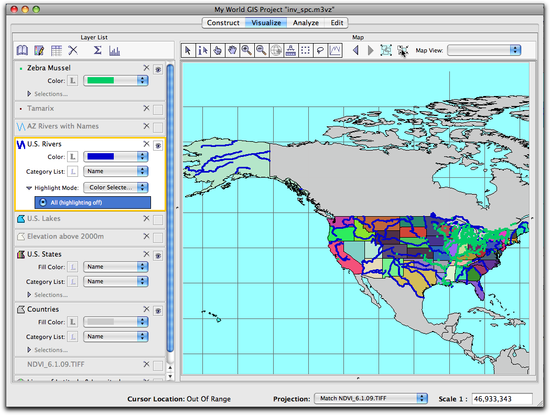
Task: Select the lasso selection tool
Action: [320, 51]
